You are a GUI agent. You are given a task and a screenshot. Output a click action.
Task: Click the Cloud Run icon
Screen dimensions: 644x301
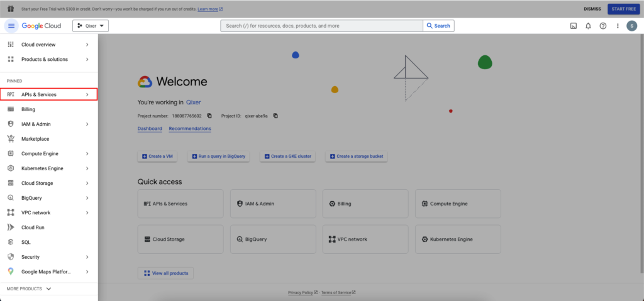click(11, 227)
